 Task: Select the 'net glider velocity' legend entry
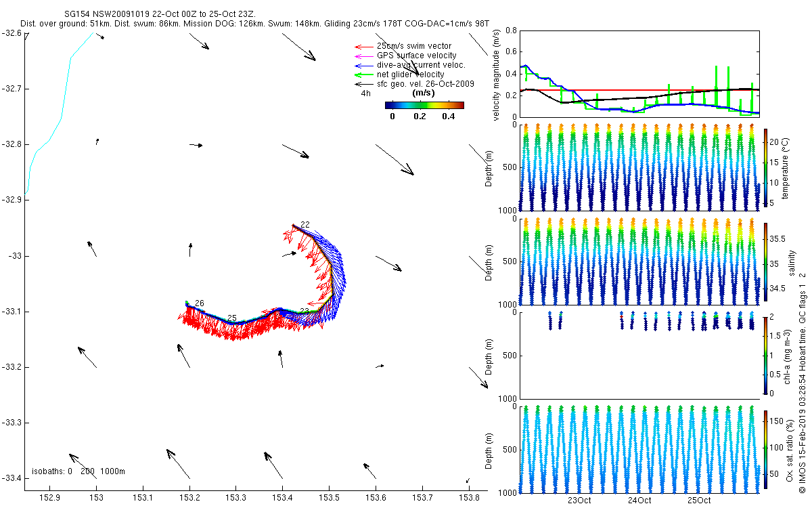(x=410, y=75)
